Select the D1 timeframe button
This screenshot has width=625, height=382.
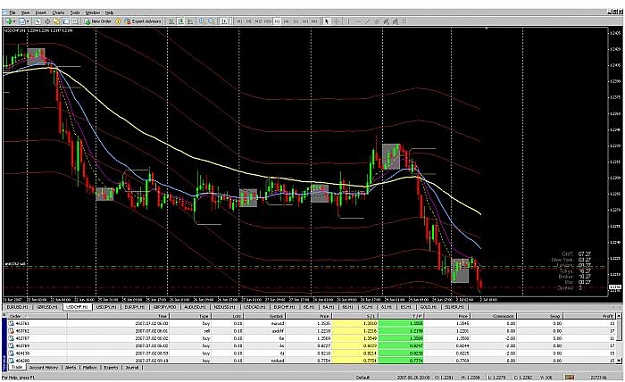(x=296, y=21)
